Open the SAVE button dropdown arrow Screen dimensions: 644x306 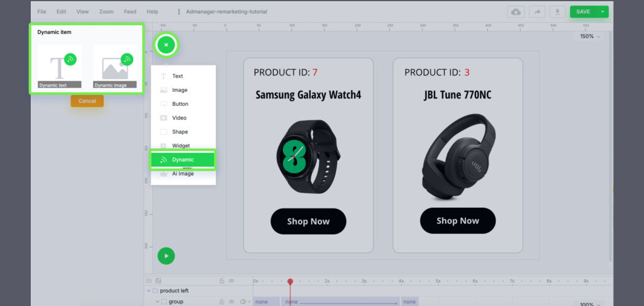(x=602, y=12)
